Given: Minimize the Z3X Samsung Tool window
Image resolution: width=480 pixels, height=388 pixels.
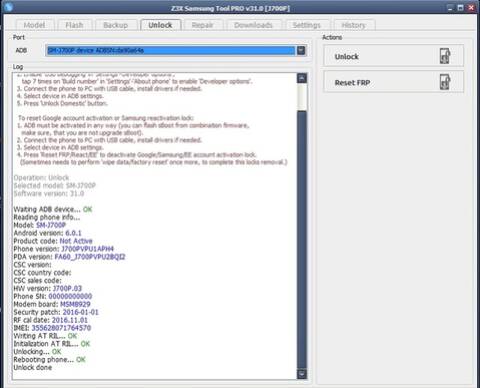Looking at the screenshot, I should click(450, 8).
